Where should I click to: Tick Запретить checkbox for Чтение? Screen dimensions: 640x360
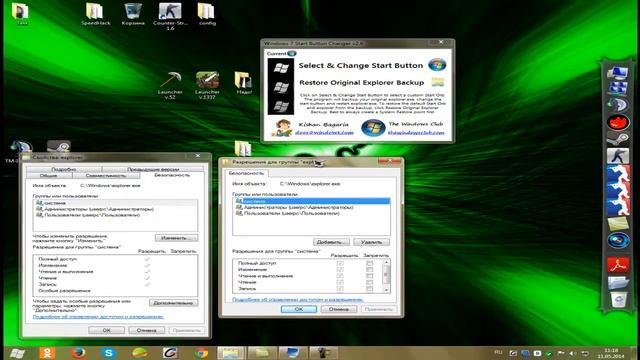click(369, 282)
